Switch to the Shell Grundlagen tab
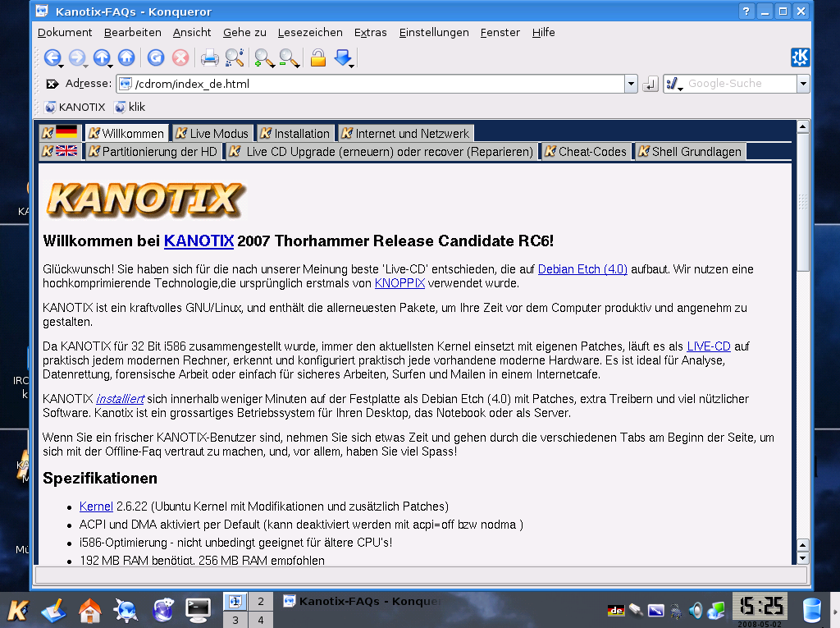The width and height of the screenshot is (840, 628). (x=689, y=152)
